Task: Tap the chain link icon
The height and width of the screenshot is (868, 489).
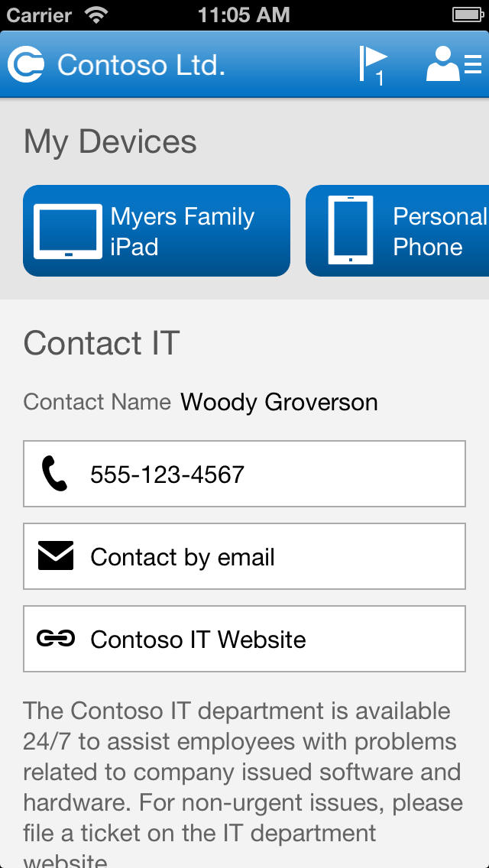Action: (56, 639)
